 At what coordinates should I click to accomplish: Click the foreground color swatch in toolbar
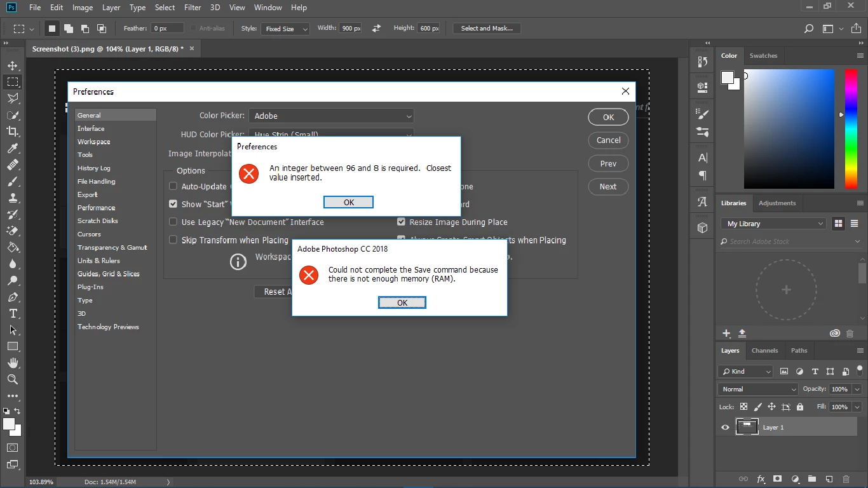click(9, 424)
